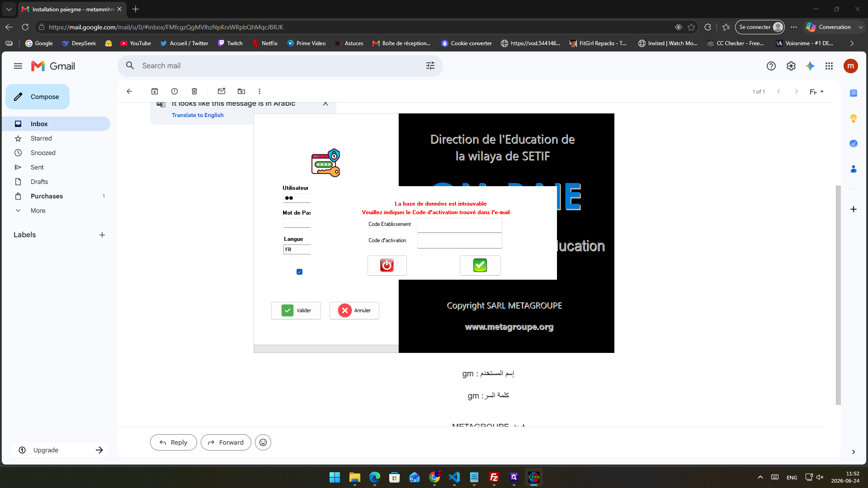
Task: Show hidden system tray icons
Action: (x=760, y=477)
